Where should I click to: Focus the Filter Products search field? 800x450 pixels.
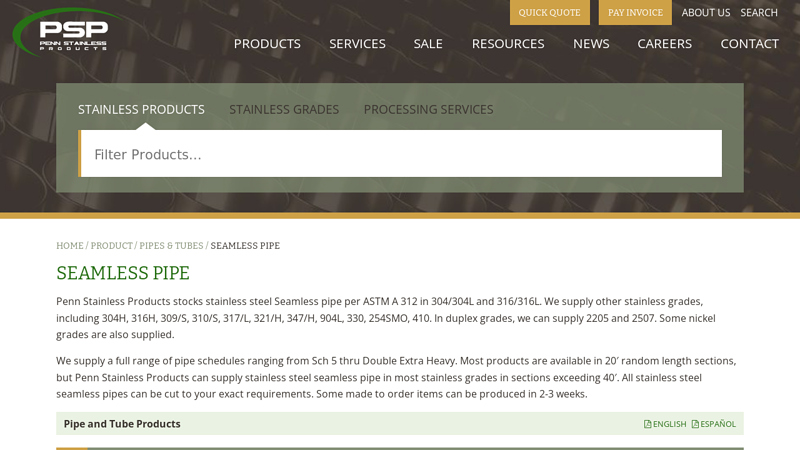(x=400, y=154)
